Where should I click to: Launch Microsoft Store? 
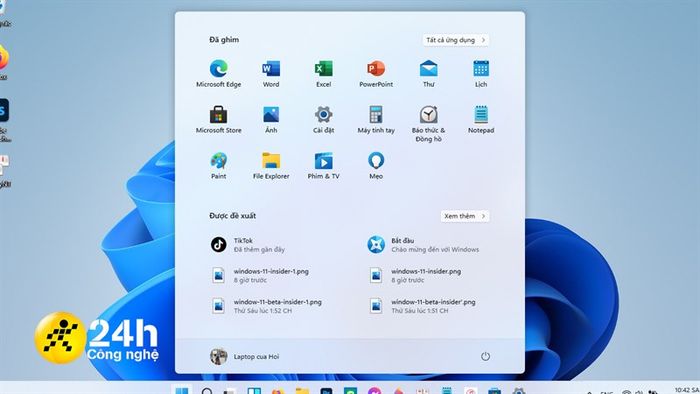218,120
